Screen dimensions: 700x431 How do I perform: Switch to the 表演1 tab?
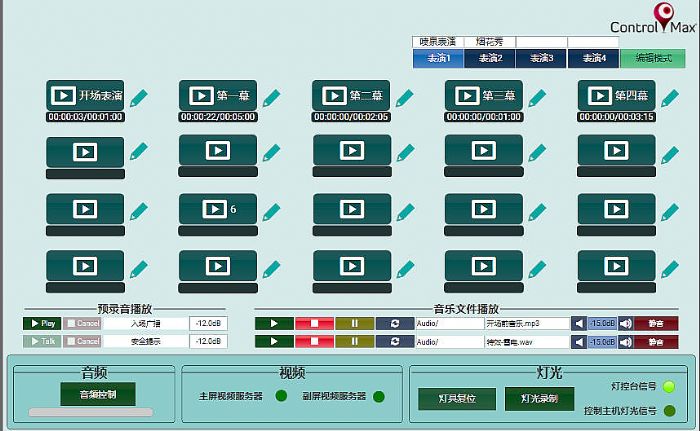pos(438,59)
